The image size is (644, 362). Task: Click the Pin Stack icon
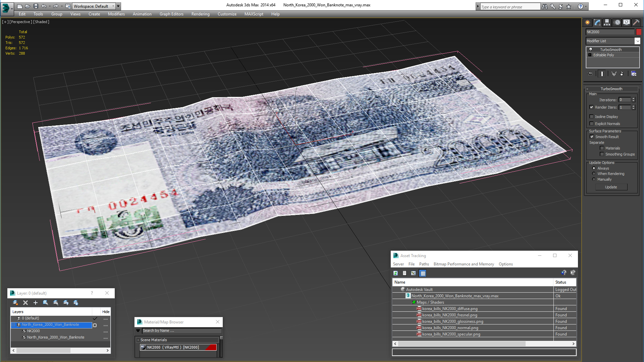pos(590,74)
